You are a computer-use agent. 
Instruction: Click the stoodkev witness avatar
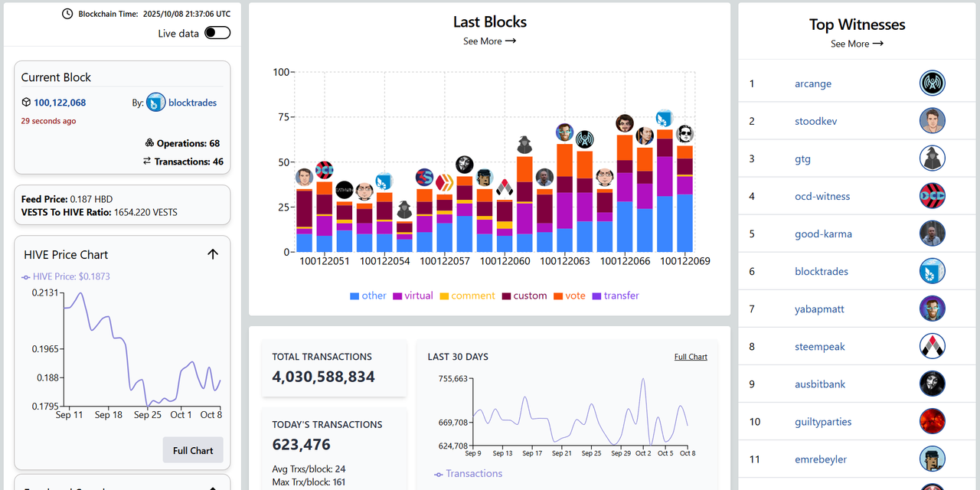pos(932,121)
